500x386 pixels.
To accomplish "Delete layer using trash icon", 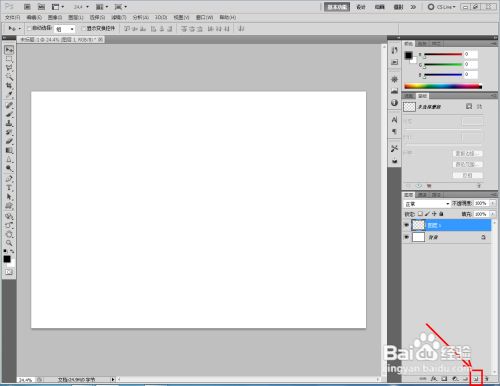I will [486, 379].
